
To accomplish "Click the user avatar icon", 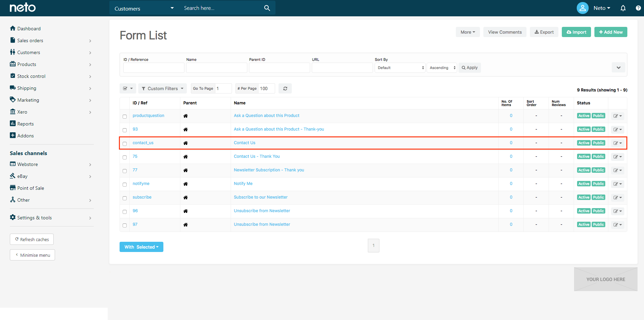I will 583,8.
